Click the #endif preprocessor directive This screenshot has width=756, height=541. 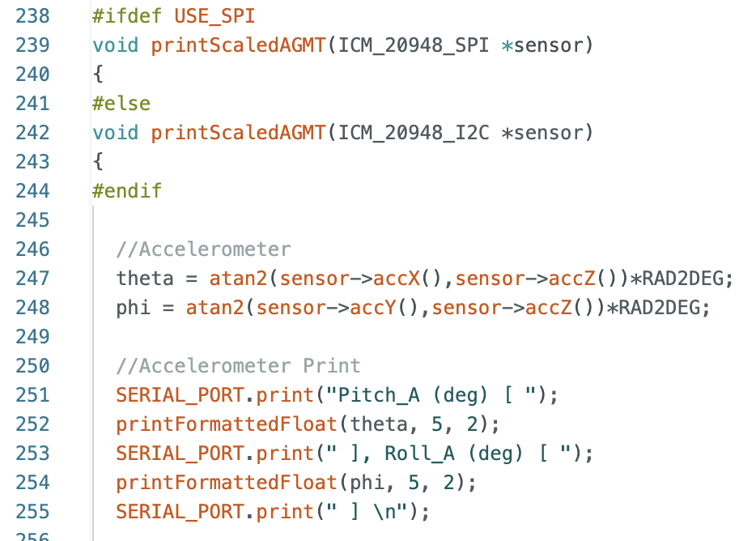click(x=127, y=191)
